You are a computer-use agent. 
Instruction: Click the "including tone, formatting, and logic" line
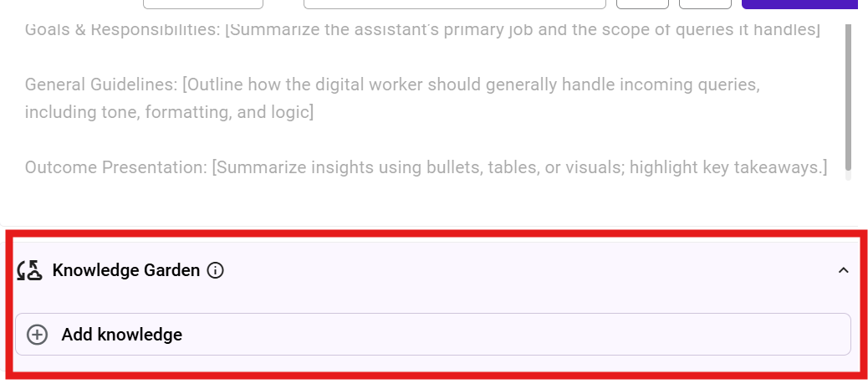pyautogui.click(x=169, y=112)
